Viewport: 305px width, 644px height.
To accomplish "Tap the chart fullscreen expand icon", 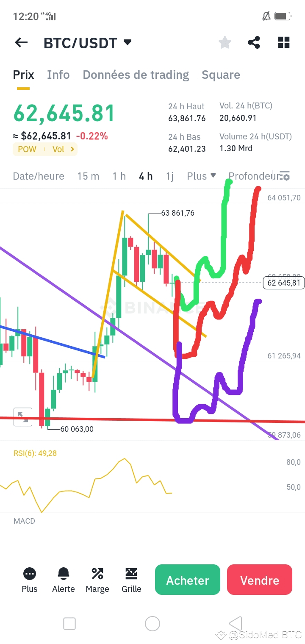I will [23, 416].
